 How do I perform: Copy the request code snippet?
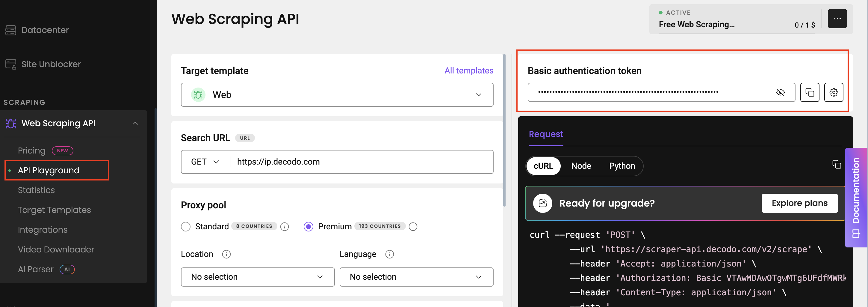837,164
